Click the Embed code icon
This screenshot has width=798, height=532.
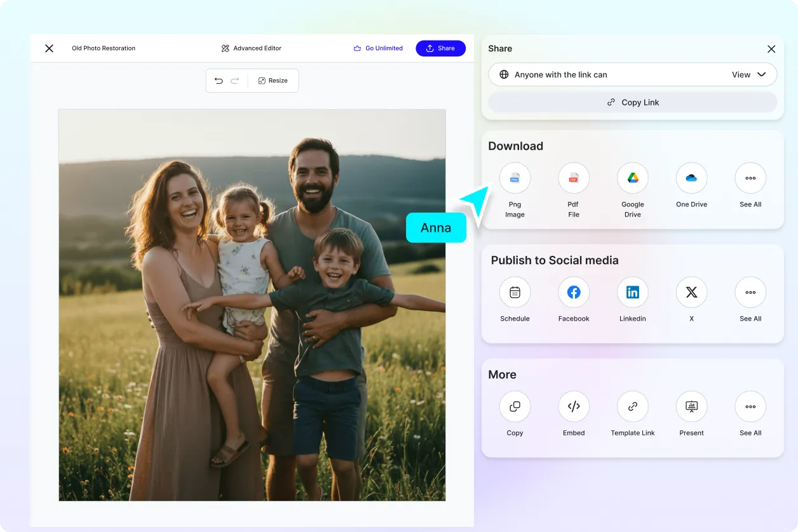tap(574, 407)
